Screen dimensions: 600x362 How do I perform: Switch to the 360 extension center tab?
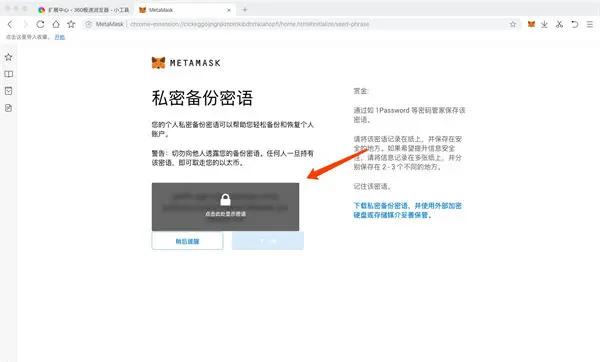coord(84,10)
